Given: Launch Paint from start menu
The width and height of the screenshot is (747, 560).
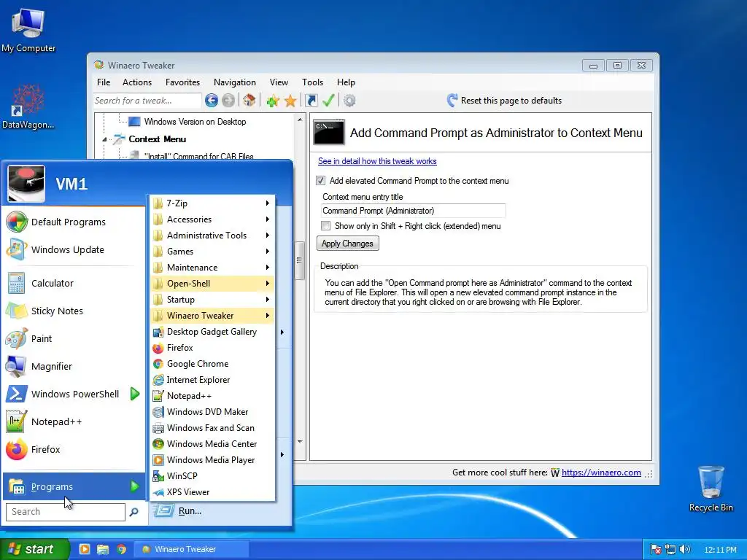Looking at the screenshot, I should (74, 338).
